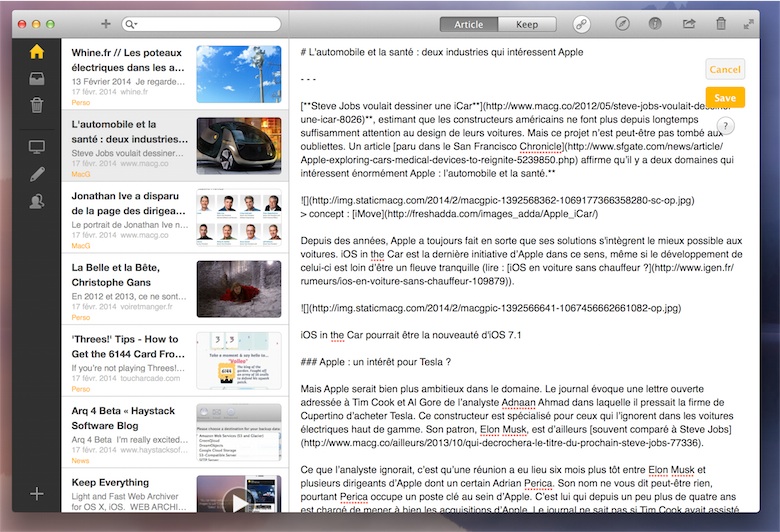Open the Home section in sidebar
780x532 pixels.
tap(37, 52)
